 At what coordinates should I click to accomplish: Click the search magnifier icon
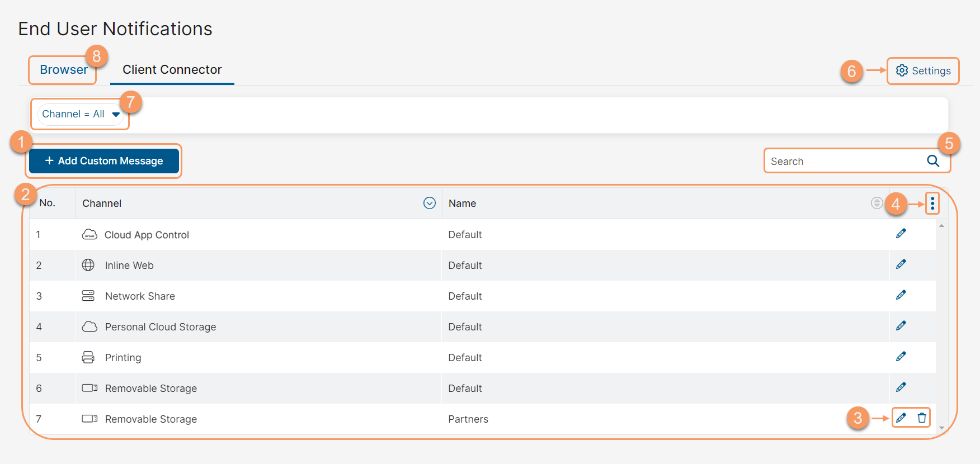tap(933, 161)
